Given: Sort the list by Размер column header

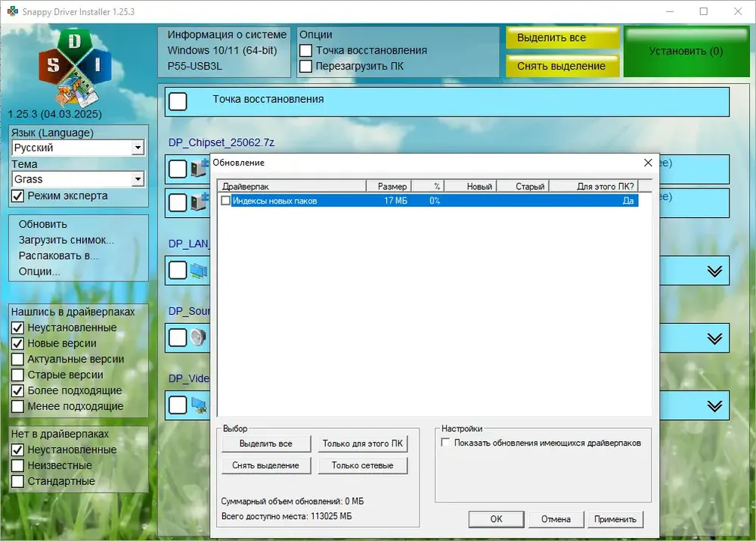Looking at the screenshot, I should tap(389, 186).
